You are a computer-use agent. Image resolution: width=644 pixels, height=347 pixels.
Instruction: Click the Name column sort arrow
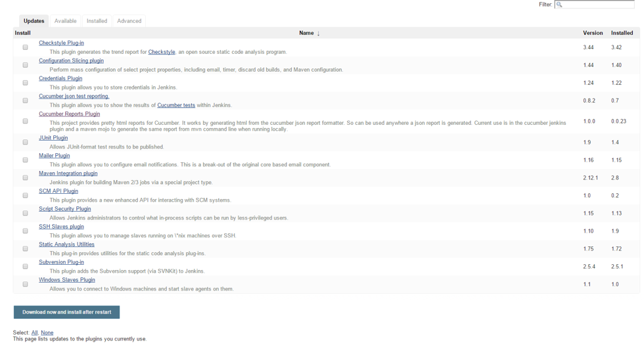pyautogui.click(x=319, y=34)
